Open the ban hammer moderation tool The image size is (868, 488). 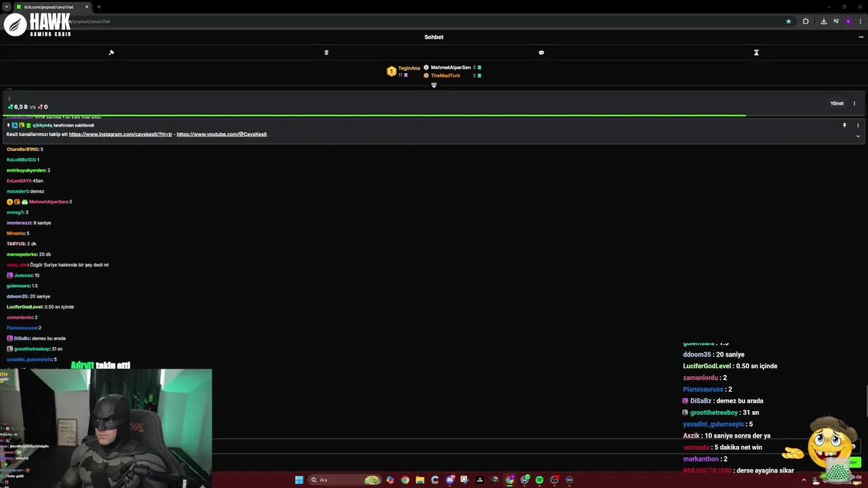111,52
